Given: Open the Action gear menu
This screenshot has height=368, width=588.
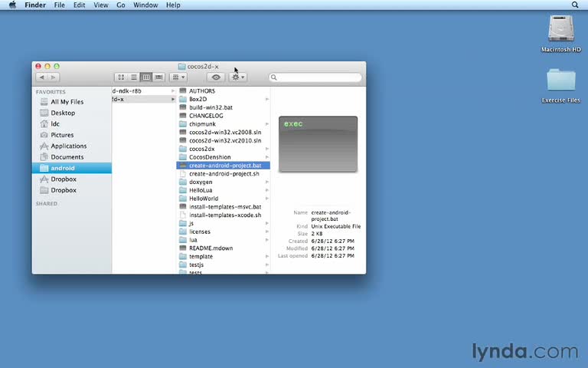Looking at the screenshot, I should [238, 77].
